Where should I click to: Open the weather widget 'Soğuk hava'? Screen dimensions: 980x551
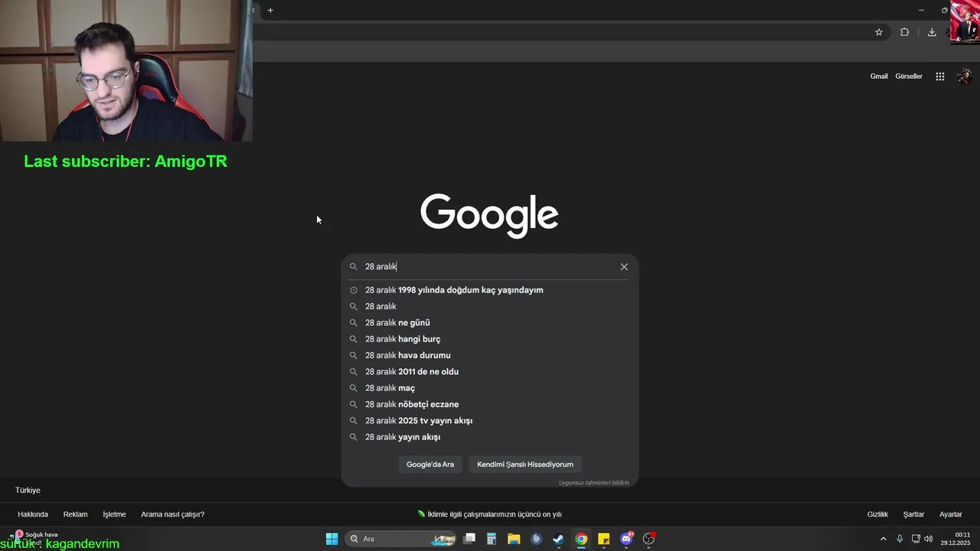[34, 537]
